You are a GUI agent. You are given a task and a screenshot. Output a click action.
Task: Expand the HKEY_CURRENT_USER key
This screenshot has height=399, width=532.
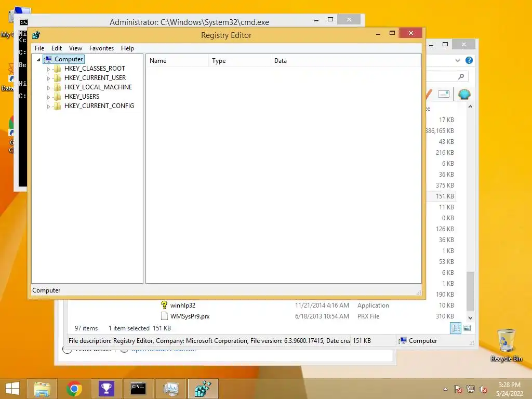(x=48, y=78)
